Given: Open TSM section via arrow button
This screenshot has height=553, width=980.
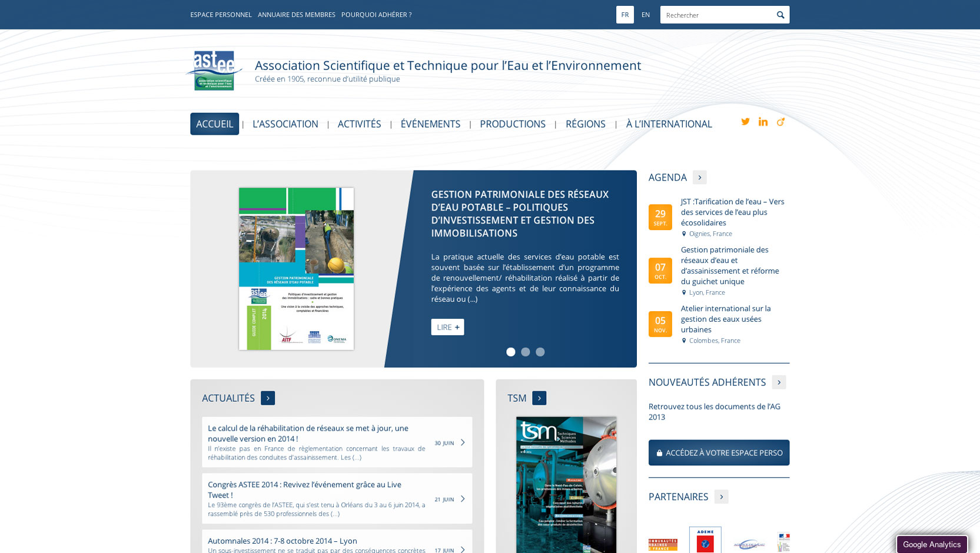Looking at the screenshot, I should [539, 398].
